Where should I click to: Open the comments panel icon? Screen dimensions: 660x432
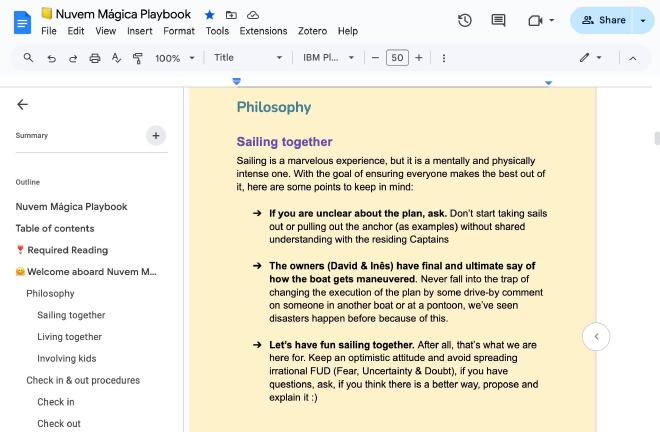coord(498,20)
